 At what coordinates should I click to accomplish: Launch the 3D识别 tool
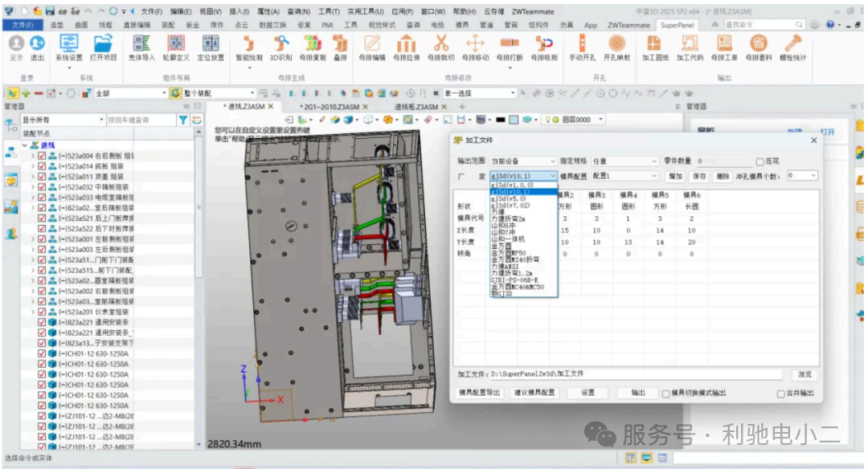tap(280, 48)
